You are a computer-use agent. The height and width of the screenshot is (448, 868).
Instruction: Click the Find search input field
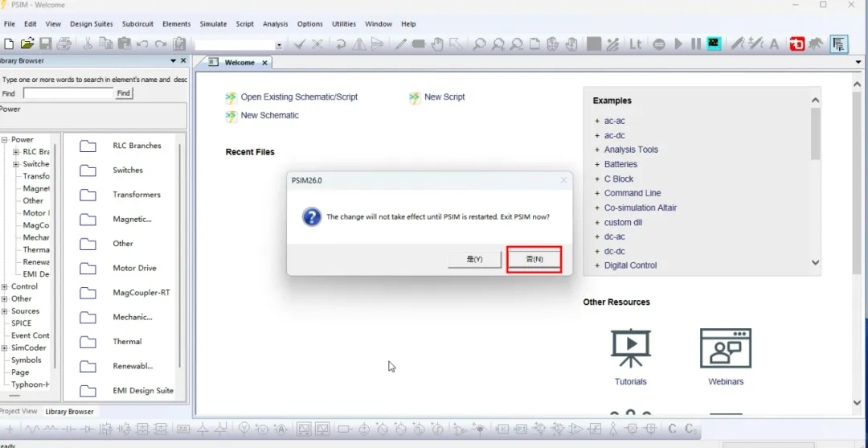68,93
